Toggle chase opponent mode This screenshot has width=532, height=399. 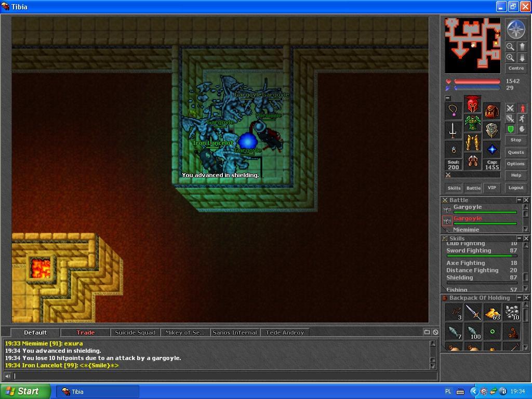tap(522, 118)
